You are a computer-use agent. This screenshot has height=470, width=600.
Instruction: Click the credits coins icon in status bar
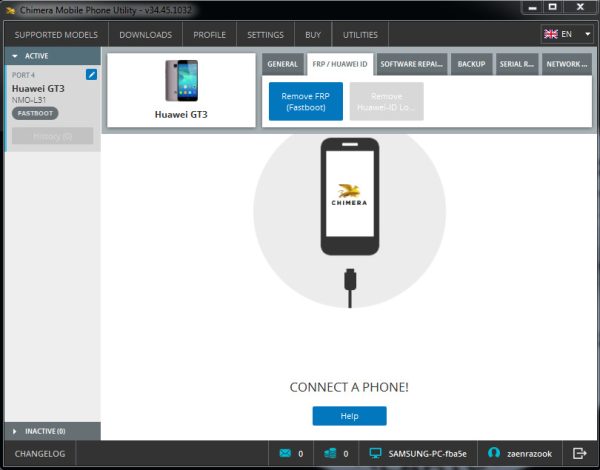pyautogui.click(x=330, y=454)
